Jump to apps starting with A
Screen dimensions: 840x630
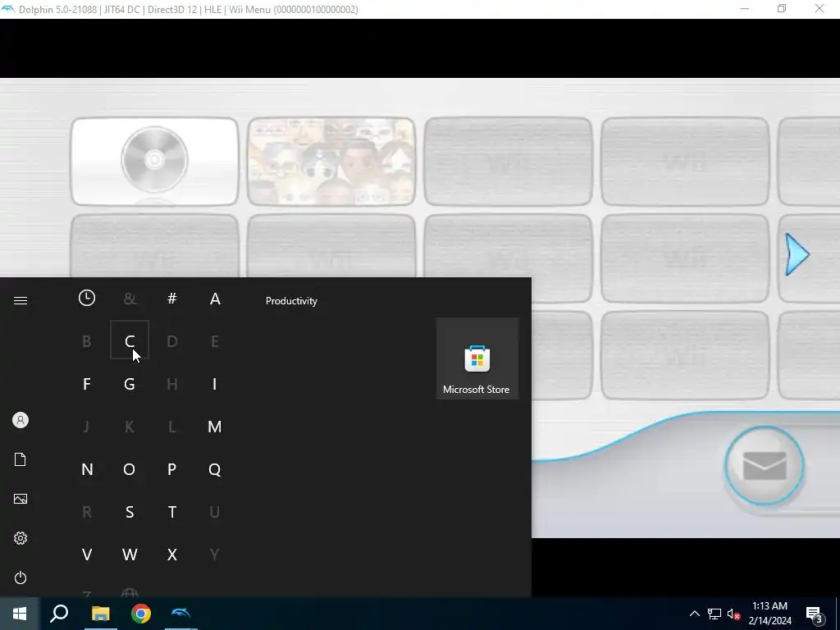215,299
